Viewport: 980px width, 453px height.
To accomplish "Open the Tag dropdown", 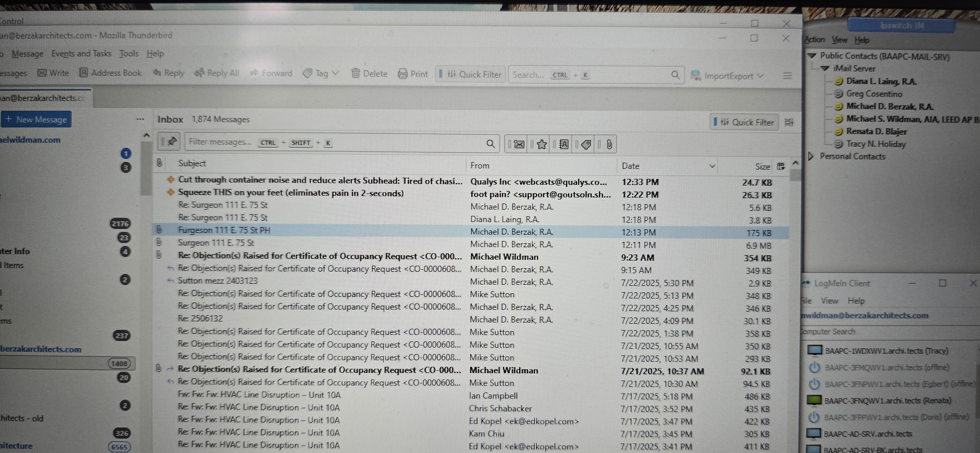I will [x=321, y=74].
